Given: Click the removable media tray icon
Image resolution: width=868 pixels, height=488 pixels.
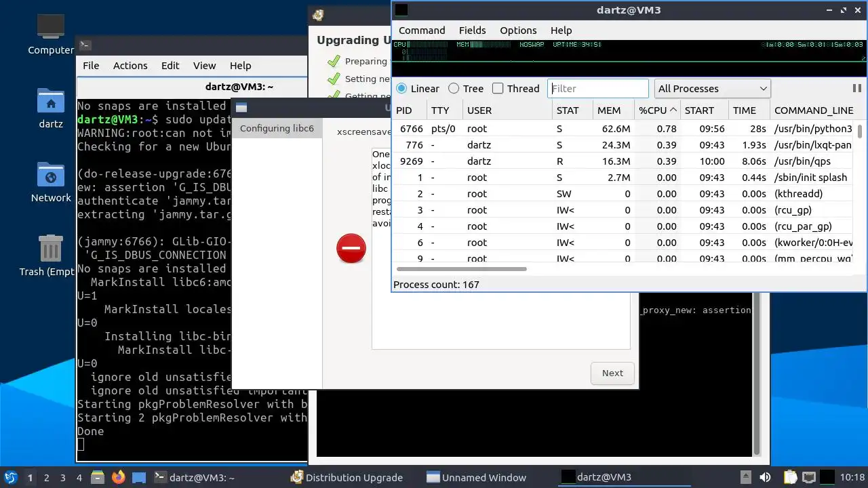Looking at the screenshot, I should tap(745, 478).
